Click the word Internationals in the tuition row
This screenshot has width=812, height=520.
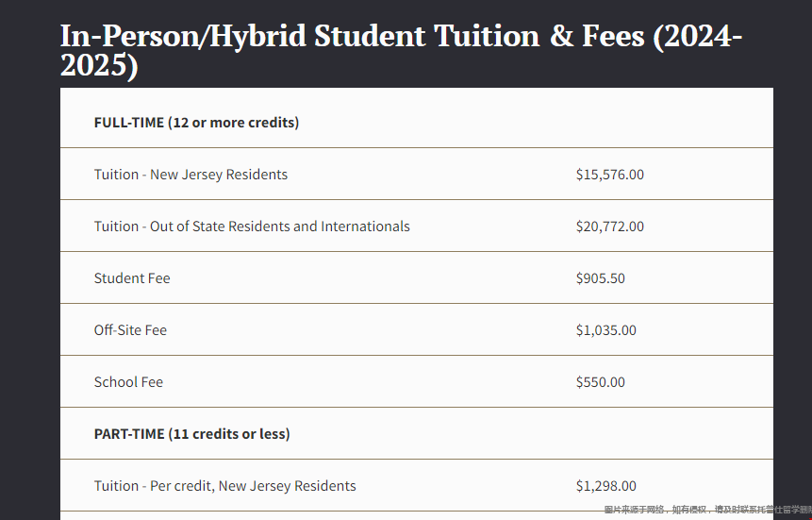(x=365, y=226)
